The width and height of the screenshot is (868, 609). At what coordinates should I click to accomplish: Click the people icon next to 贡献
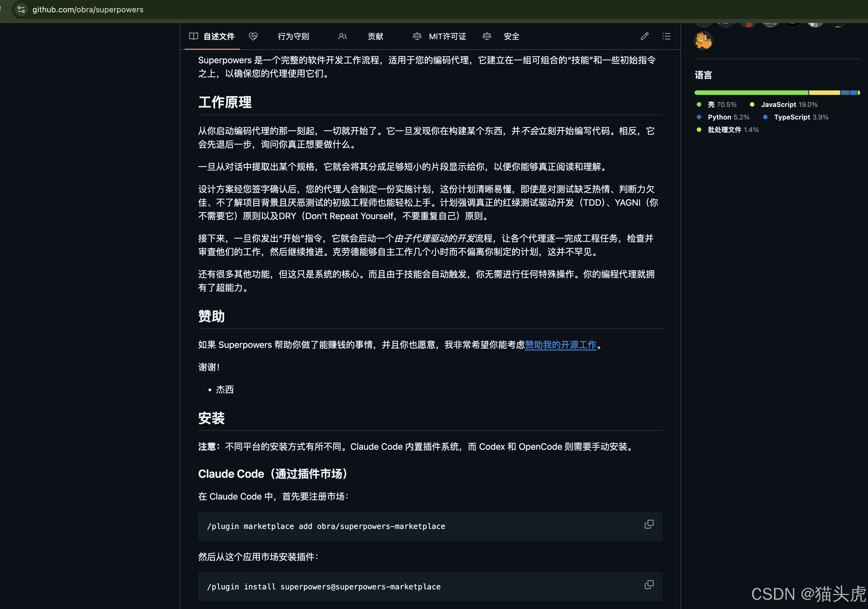click(x=342, y=36)
